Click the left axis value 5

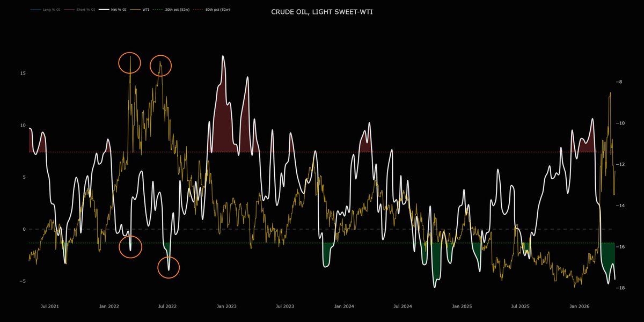click(x=24, y=177)
